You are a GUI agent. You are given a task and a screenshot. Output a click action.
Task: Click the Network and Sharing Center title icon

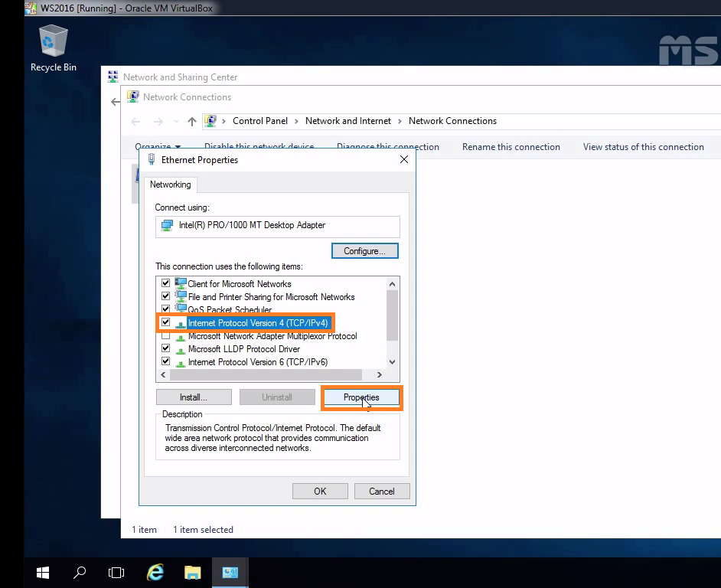click(113, 77)
